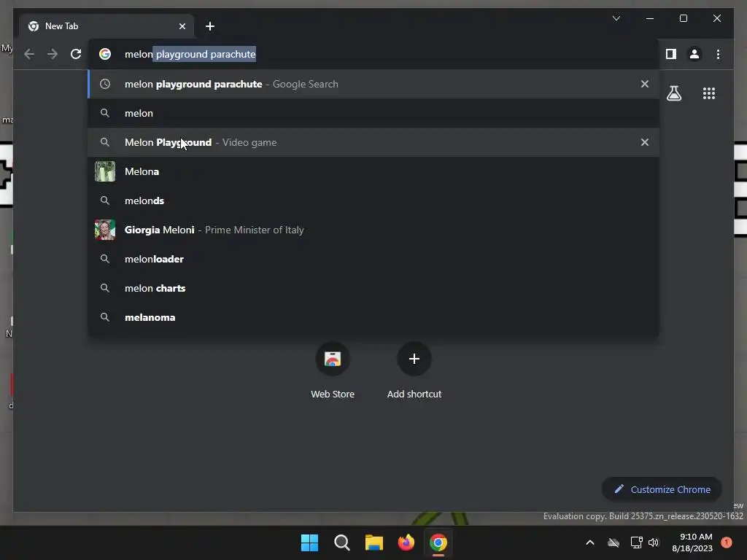Click the OneDrive tray icon
747x560 pixels.
click(x=614, y=542)
